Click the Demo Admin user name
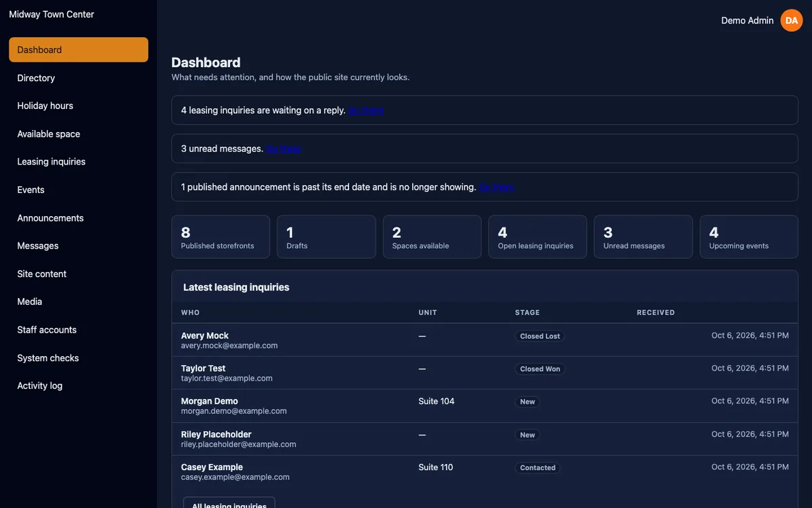The image size is (812, 508). (x=747, y=20)
